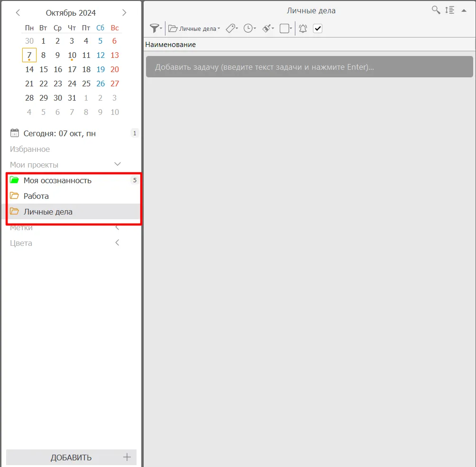Open search with the magnifier icon
Screen dimensions: 476x467
coord(436,10)
